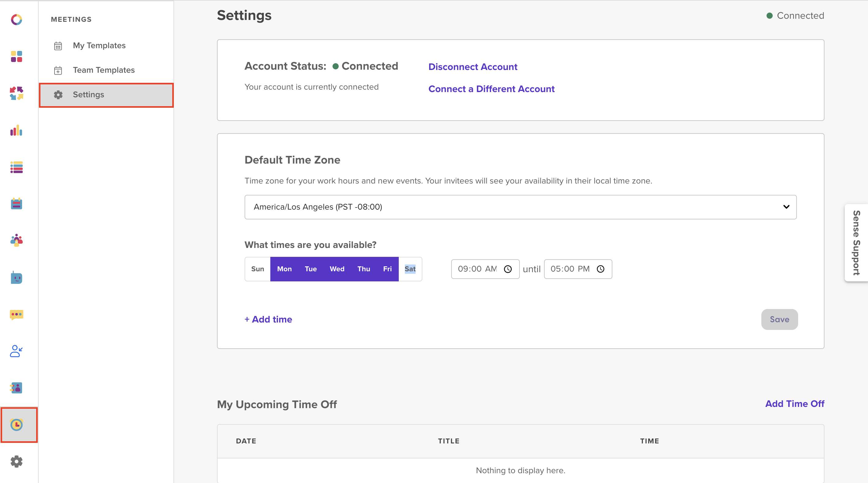Image resolution: width=868 pixels, height=483 pixels.
Task: Open the Team Templates menu item
Action: pyautogui.click(x=104, y=70)
